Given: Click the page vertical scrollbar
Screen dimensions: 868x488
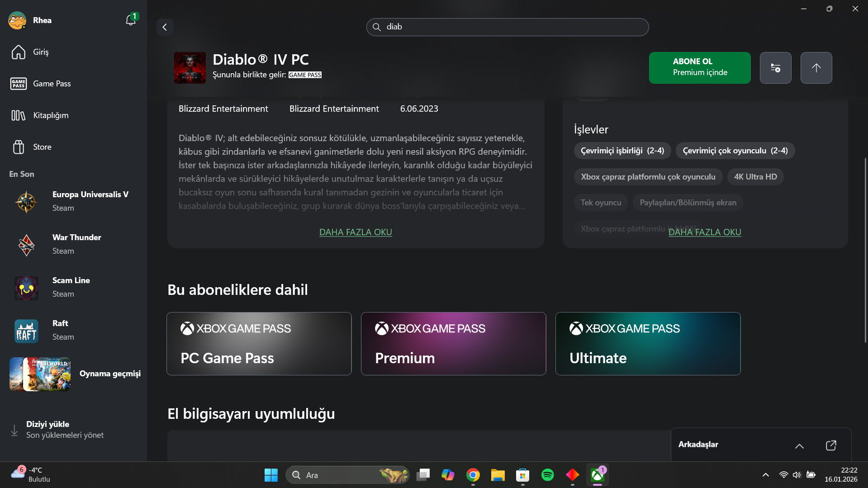Looking at the screenshot, I should coord(865,250).
